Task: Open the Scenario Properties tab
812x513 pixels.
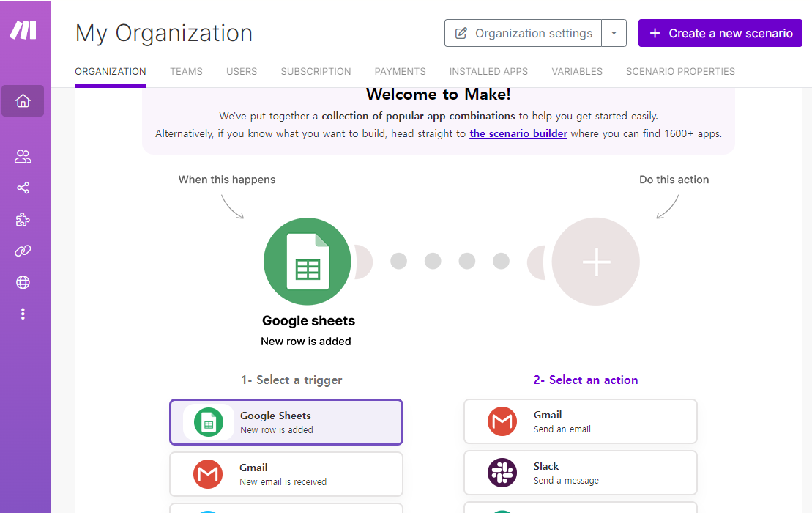Action: pos(680,72)
